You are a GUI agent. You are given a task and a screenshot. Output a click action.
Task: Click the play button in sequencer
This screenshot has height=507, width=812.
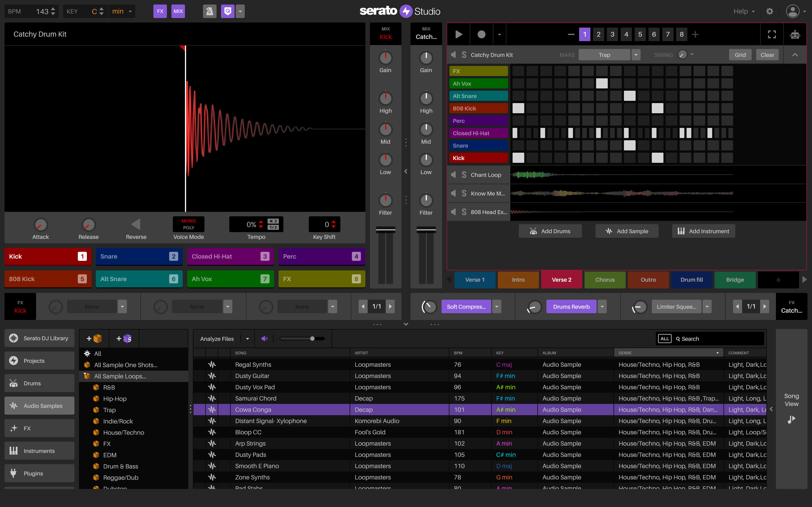coord(459,35)
